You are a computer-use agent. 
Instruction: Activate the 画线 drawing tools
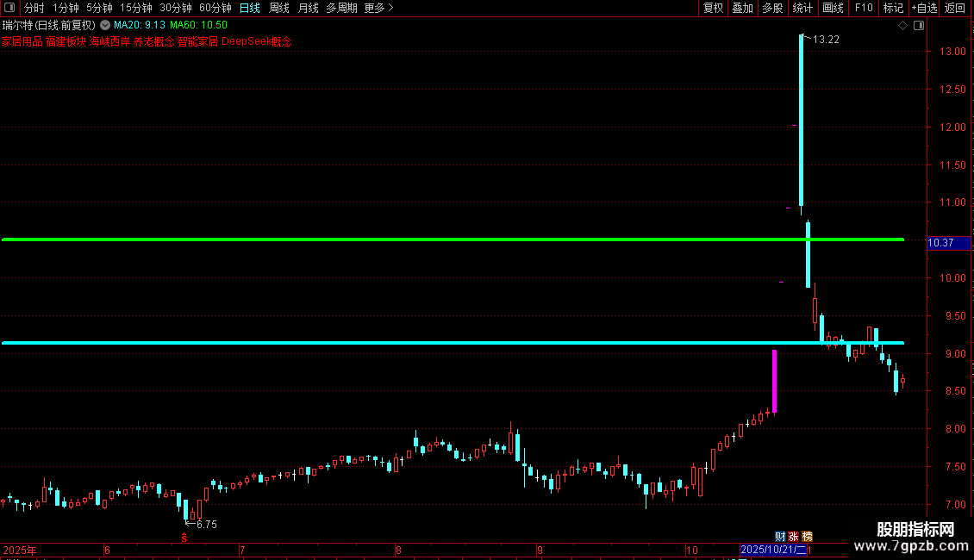833,8
